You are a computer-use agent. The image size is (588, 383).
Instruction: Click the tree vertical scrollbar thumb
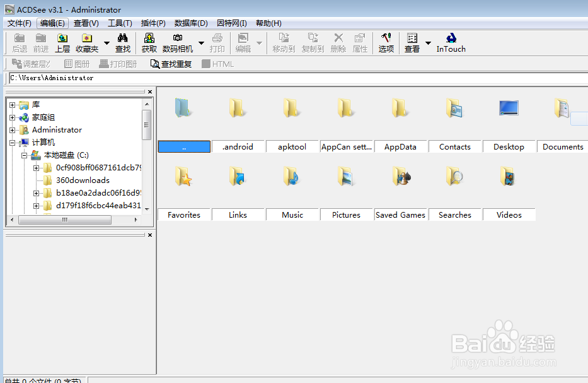click(x=147, y=125)
